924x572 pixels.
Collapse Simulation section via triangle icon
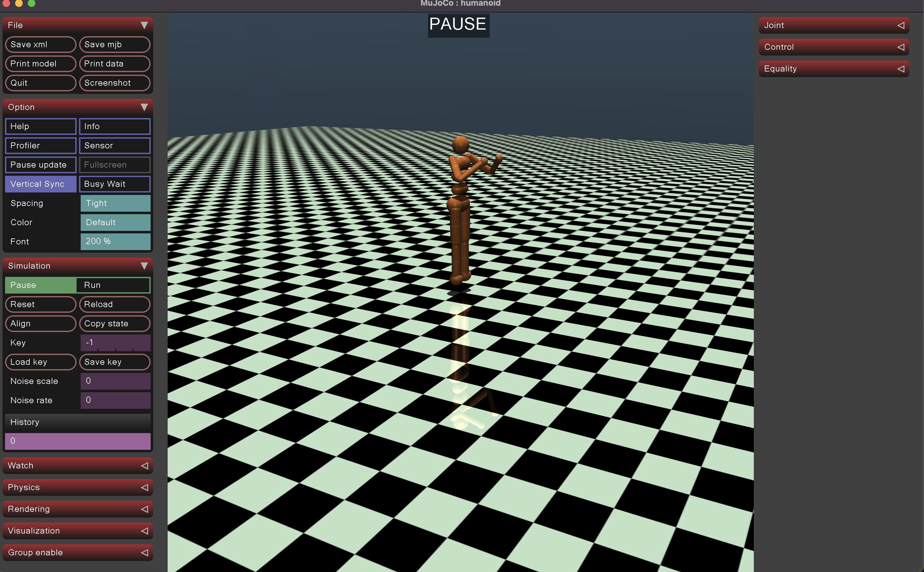tap(144, 266)
